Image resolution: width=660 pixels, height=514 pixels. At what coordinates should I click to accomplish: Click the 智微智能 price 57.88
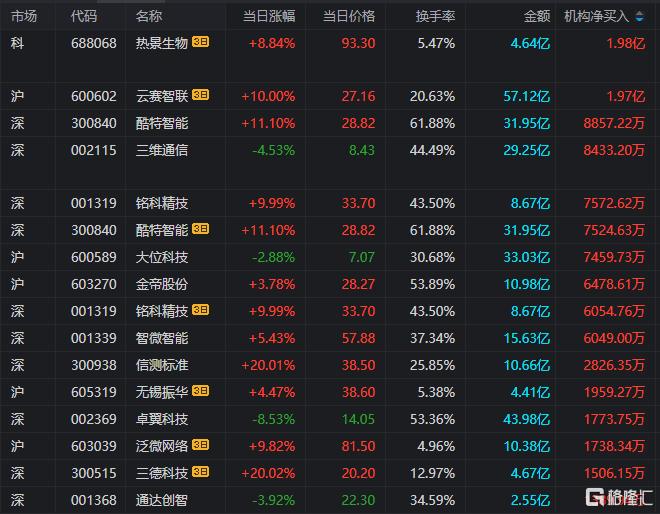click(357, 339)
